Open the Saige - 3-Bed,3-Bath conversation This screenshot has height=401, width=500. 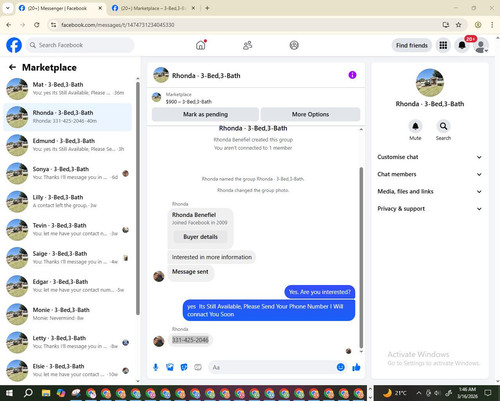(67, 258)
